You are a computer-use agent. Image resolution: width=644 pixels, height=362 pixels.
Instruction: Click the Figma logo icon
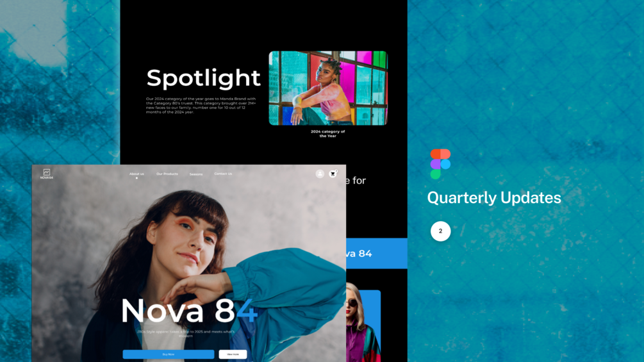coord(440,164)
